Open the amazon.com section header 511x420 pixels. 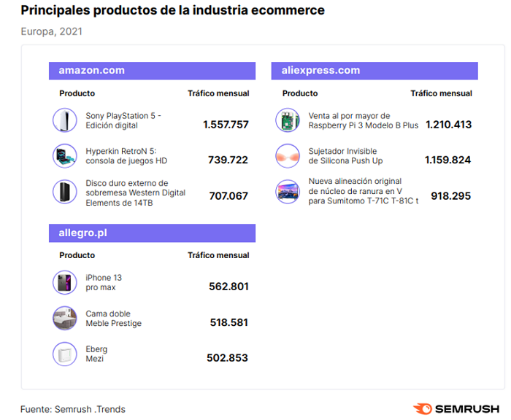pyautogui.click(x=92, y=71)
